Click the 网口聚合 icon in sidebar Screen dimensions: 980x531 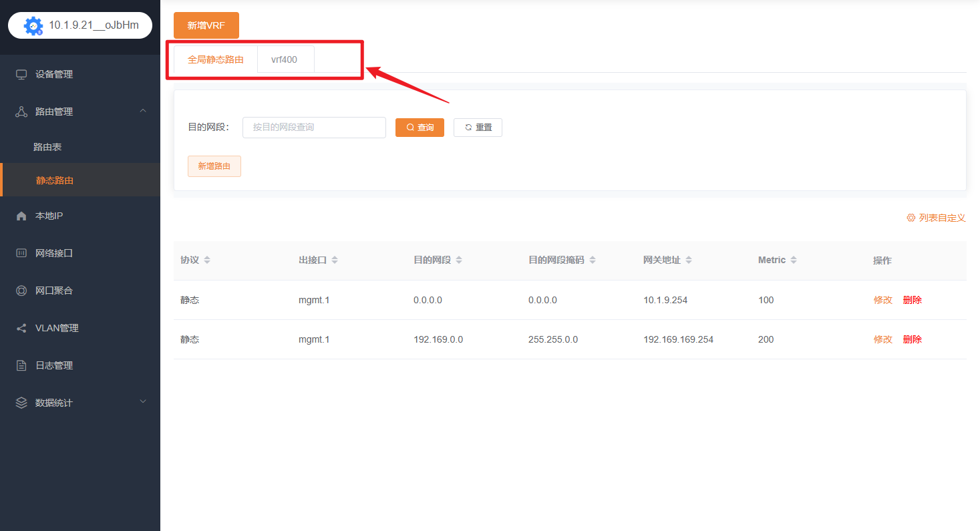click(x=21, y=291)
